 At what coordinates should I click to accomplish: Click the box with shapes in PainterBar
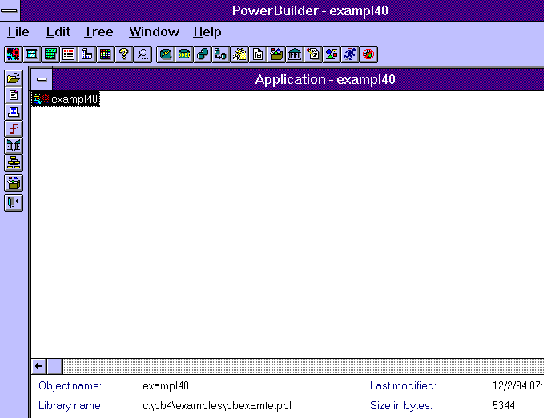[x=14, y=183]
